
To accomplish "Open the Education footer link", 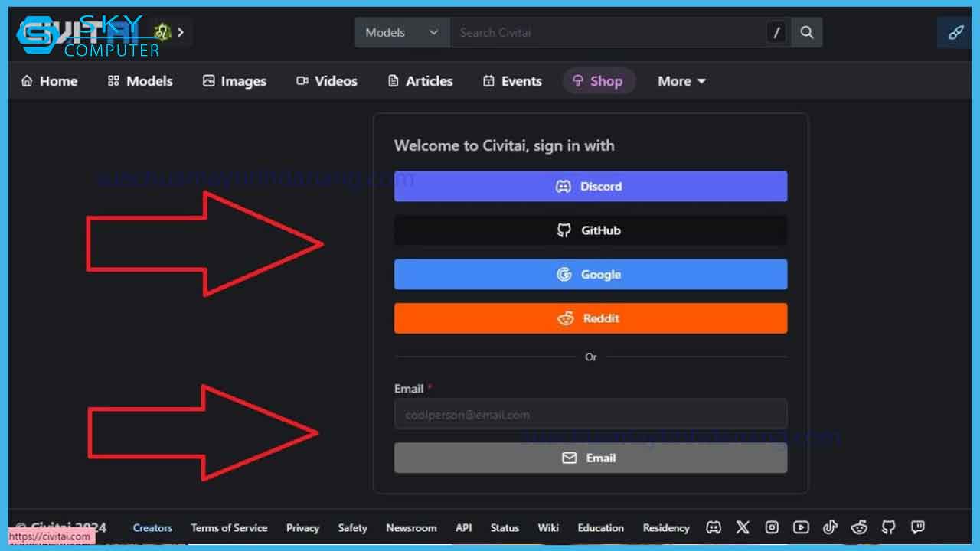I will pyautogui.click(x=600, y=528).
